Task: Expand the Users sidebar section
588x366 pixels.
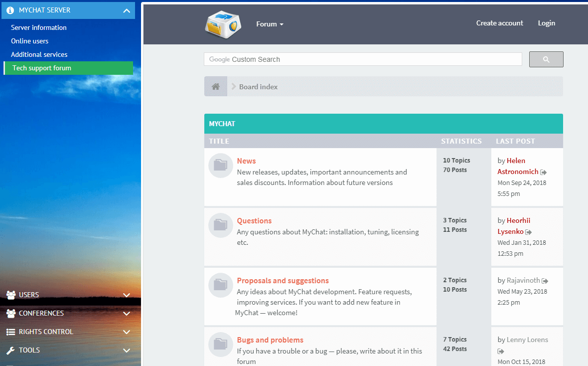Action: 127,295
